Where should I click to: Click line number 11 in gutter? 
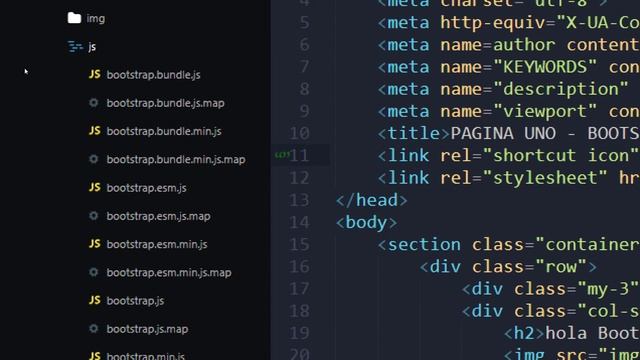[x=300, y=156]
